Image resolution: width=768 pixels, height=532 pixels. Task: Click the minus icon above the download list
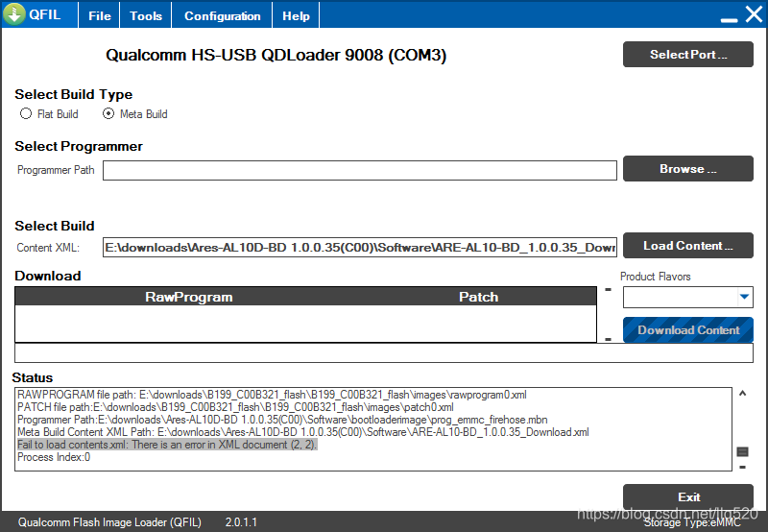609,289
